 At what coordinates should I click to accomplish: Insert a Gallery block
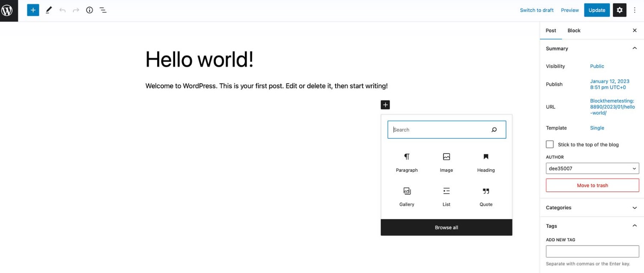point(407,197)
